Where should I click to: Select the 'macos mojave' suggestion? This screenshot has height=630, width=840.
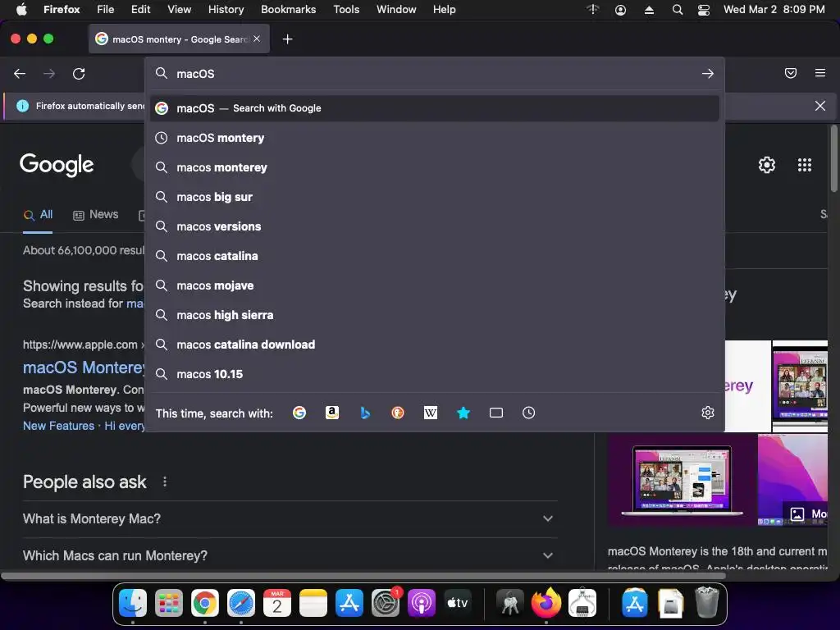tap(435, 285)
